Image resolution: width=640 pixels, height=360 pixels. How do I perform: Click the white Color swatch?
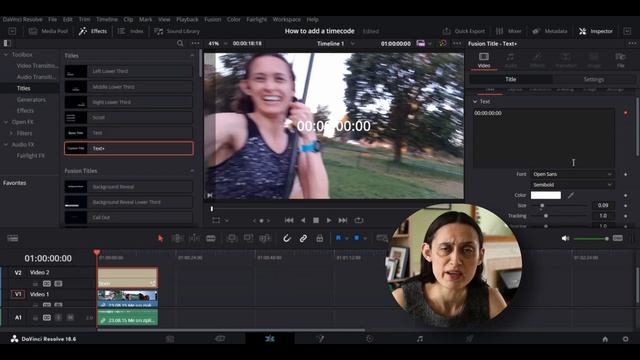(x=546, y=196)
